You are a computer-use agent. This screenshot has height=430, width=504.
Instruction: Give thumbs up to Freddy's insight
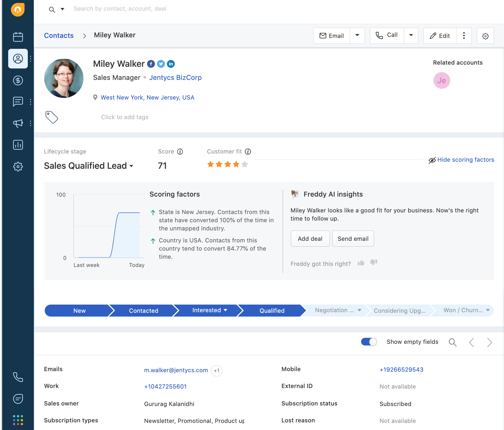(x=361, y=263)
